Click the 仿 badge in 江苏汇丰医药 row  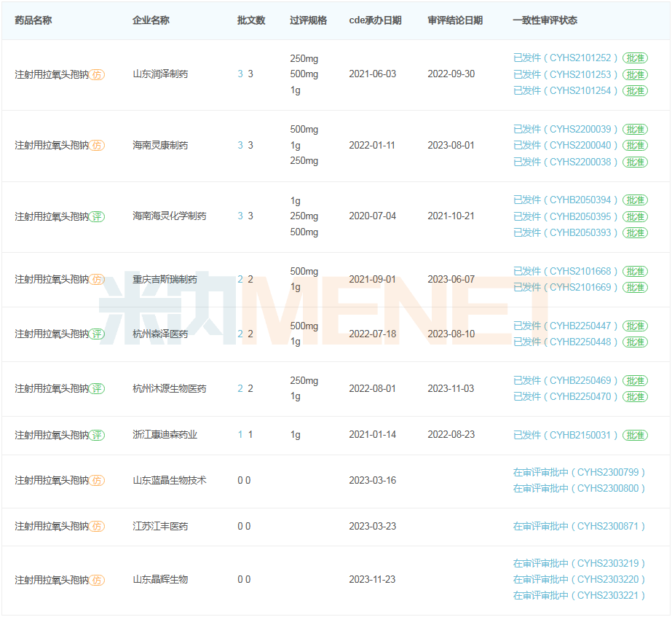tap(97, 526)
